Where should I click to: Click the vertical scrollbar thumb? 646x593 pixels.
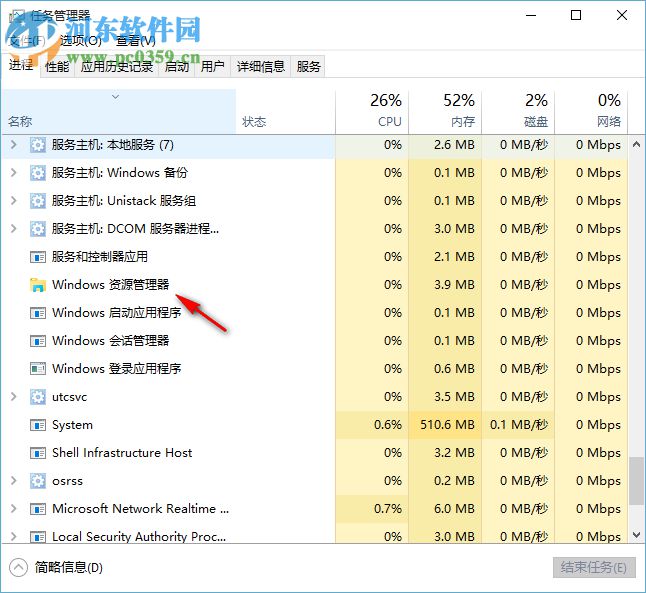tap(637, 480)
